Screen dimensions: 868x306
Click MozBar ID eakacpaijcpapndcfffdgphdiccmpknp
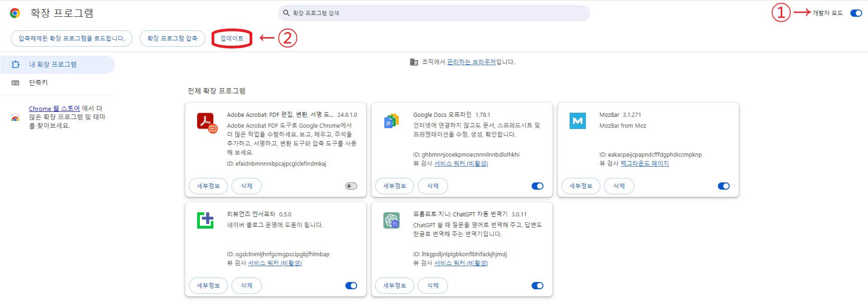tap(651, 154)
